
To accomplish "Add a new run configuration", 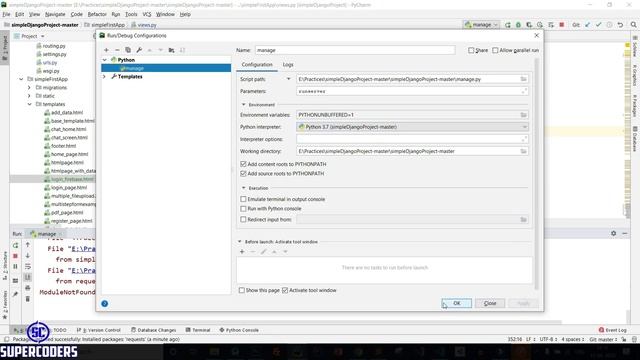I will [x=106, y=50].
